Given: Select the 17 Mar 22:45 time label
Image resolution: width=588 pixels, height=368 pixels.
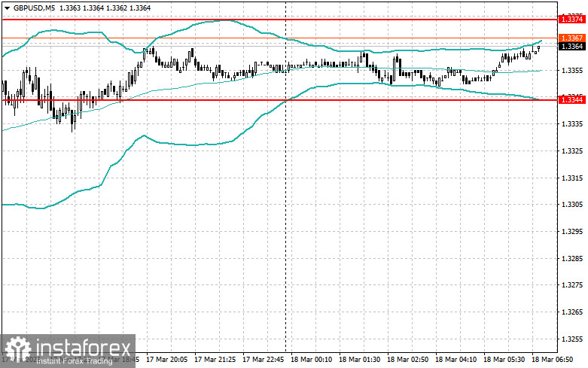Looking at the screenshot, I should 264,360.
